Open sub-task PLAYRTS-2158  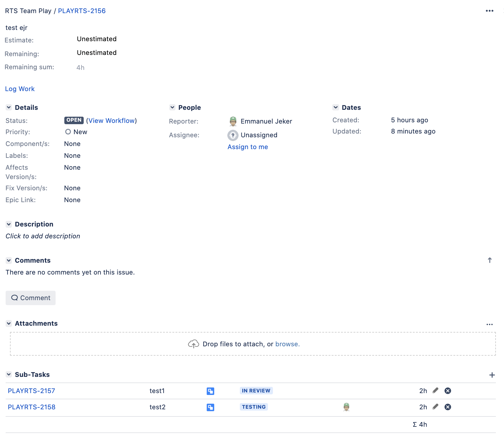pyautogui.click(x=32, y=407)
